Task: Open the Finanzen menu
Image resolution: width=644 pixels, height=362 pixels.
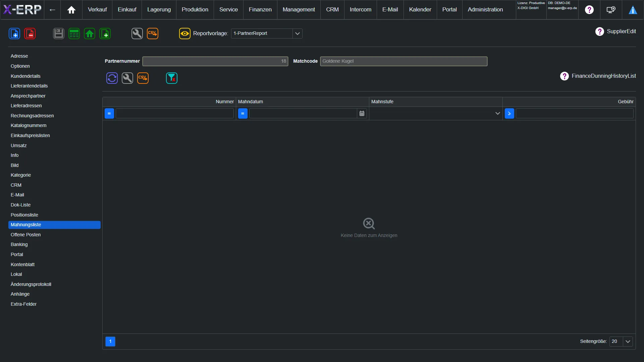Action: tap(260, 10)
